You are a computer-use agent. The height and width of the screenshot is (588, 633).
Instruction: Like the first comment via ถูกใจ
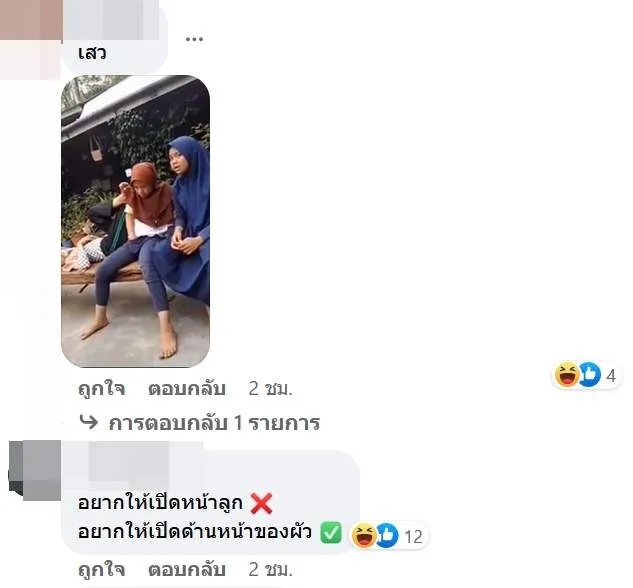pos(101,388)
